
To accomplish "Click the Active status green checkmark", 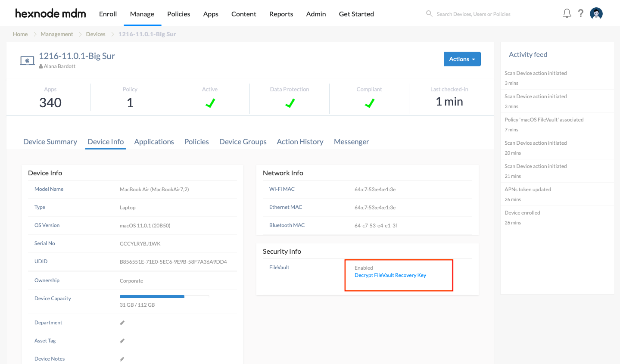I will click(x=210, y=103).
